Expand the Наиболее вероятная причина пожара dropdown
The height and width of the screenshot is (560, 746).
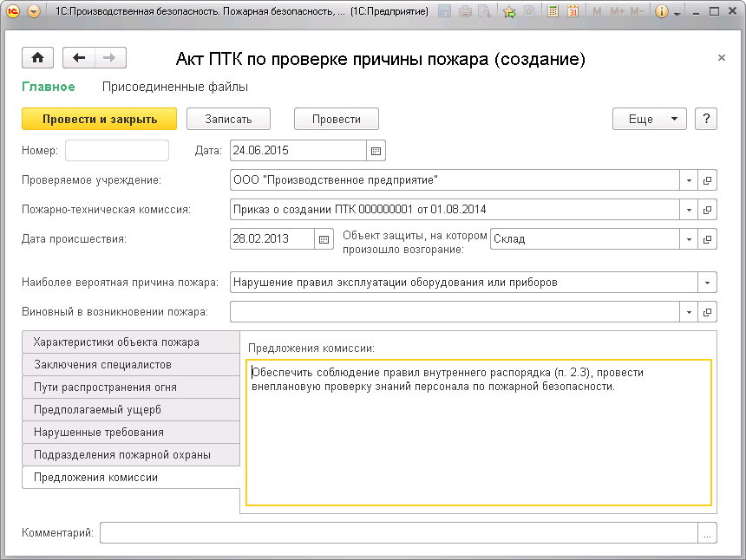[x=707, y=282]
